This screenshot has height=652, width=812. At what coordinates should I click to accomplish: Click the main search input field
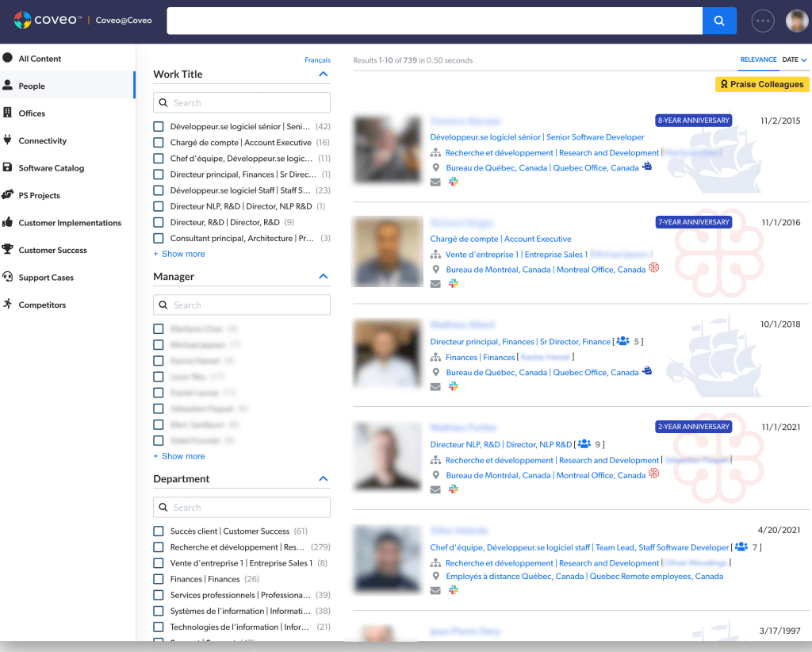[x=434, y=21]
